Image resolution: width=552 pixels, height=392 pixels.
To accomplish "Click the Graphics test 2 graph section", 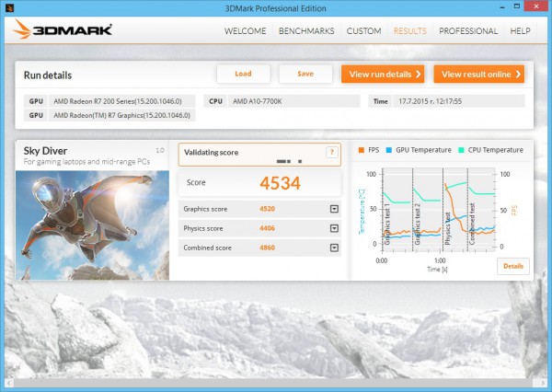I will tap(428, 210).
